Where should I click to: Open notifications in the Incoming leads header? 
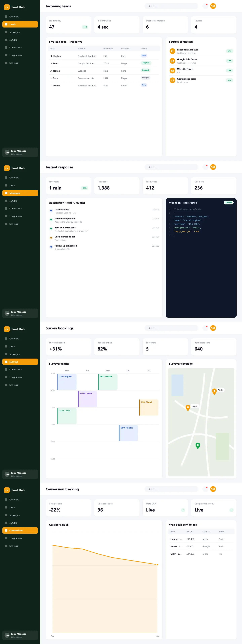click(x=205, y=6)
